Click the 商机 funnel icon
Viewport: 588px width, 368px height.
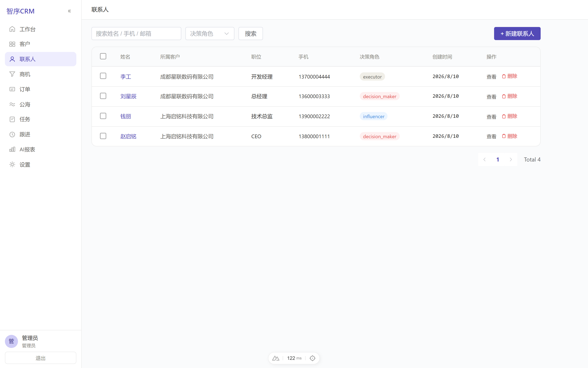(x=12, y=74)
